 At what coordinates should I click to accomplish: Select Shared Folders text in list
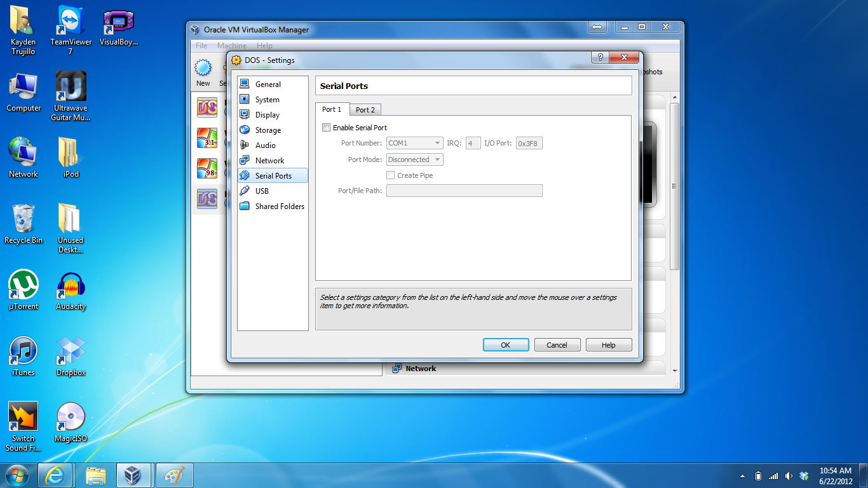[x=280, y=207]
